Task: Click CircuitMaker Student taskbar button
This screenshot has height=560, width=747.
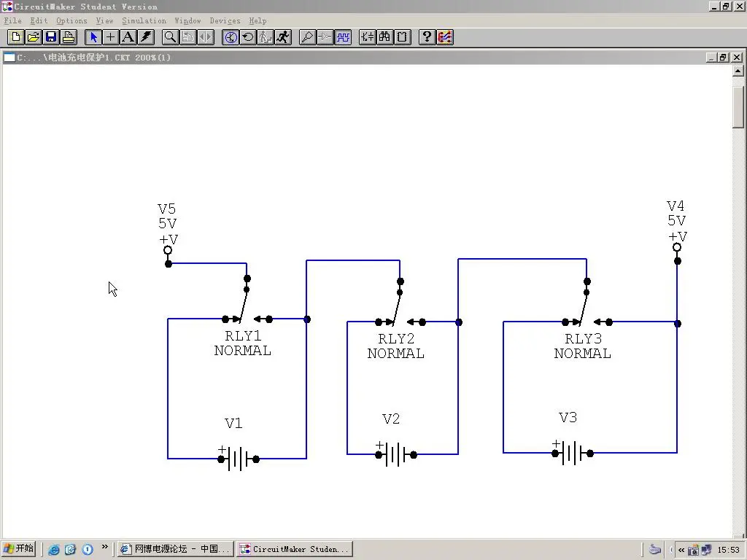Action: (x=295, y=549)
